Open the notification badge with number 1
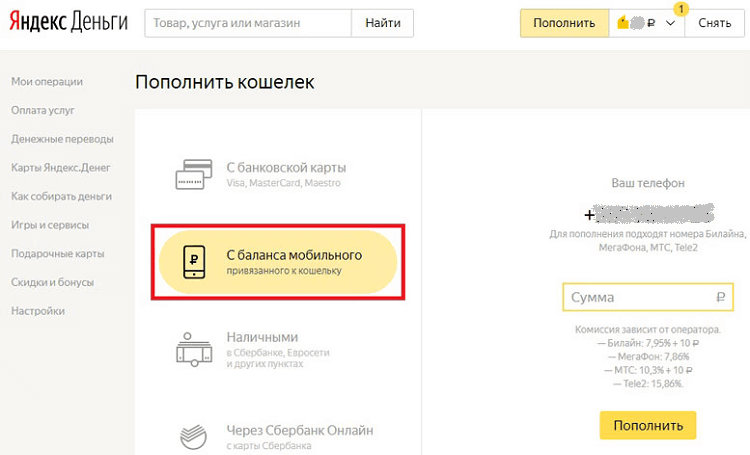Image resolution: width=750 pixels, height=455 pixels. pos(681,9)
